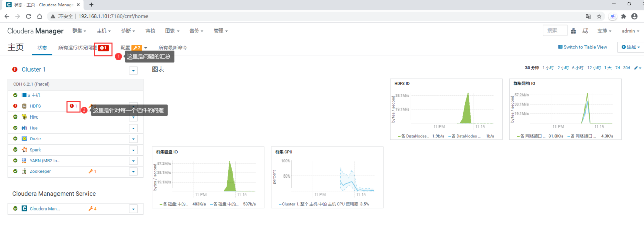The width and height of the screenshot is (644, 236).
Task: Set chart time range to 30d
Action: 627,68
